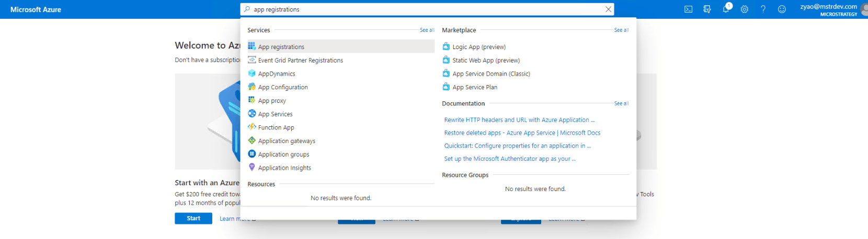Click the AppDynamics cube icon
This screenshot has width=868, height=239.
pos(252,73)
